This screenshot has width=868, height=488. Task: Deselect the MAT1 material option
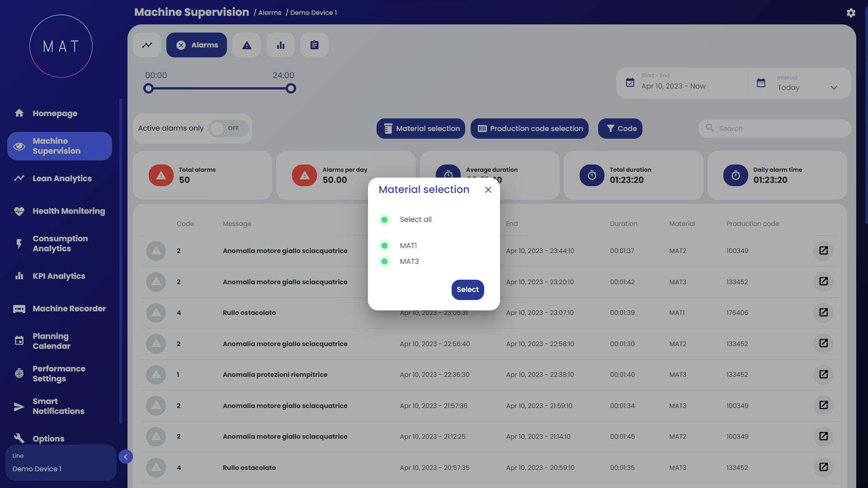coord(384,246)
